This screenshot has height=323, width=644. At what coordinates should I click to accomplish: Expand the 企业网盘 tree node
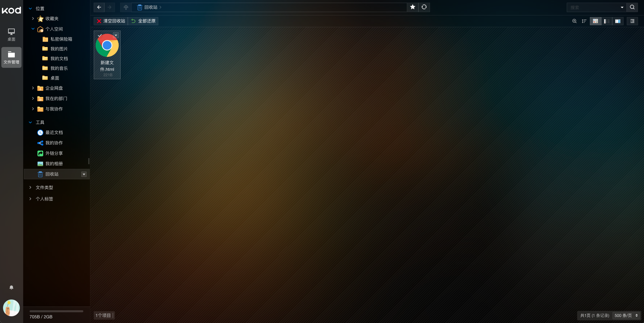[33, 88]
